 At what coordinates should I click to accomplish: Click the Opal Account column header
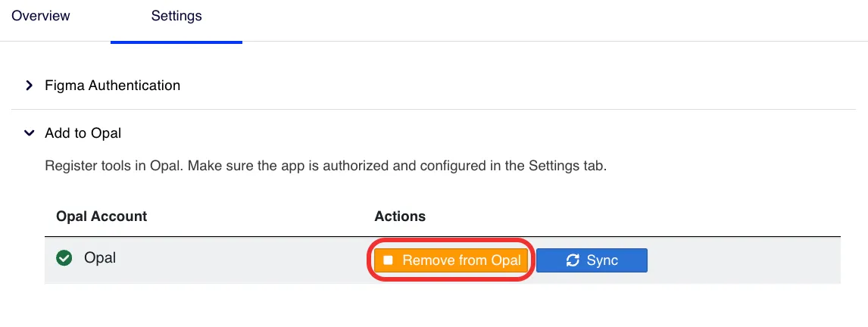point(101,216)
